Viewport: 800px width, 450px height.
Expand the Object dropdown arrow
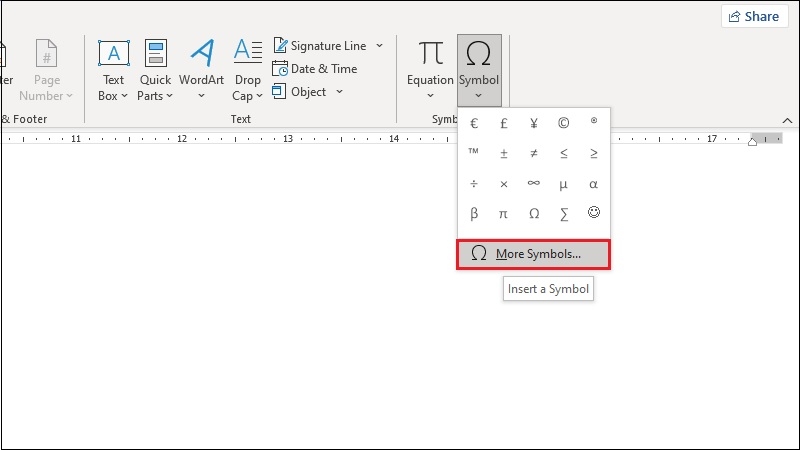(x=339, y=92)
